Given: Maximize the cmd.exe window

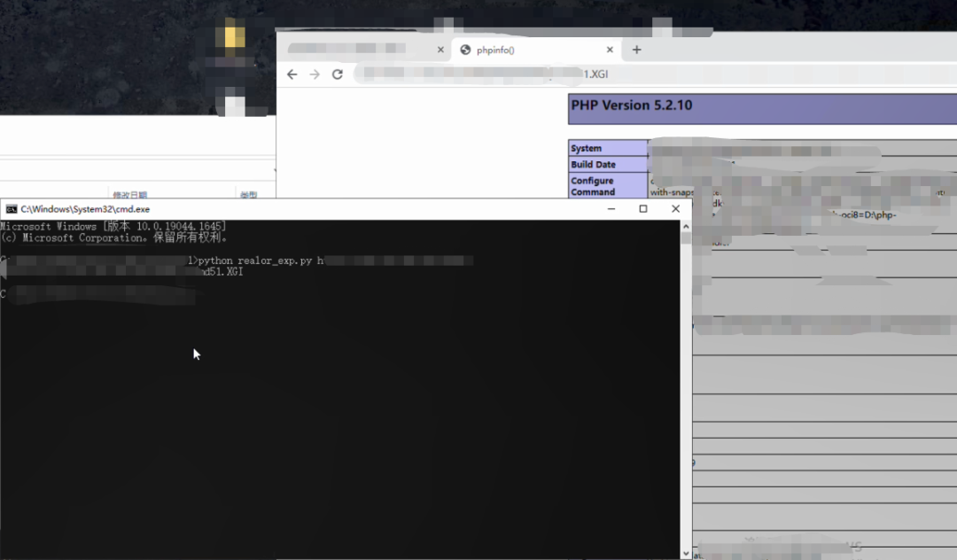Looking at the screenshot, I should (643, 208).
